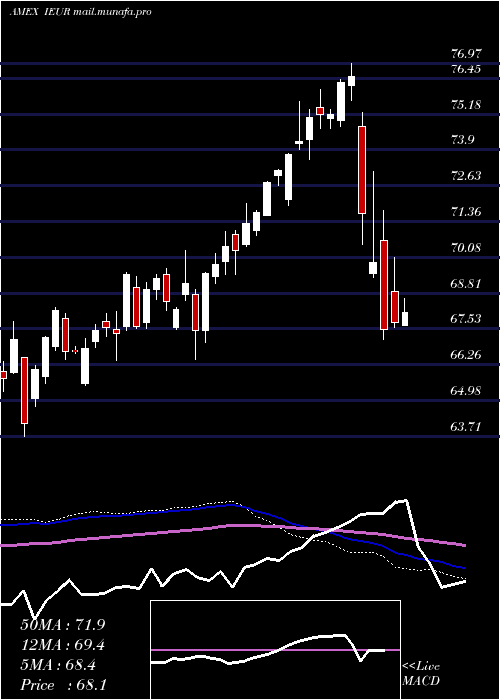Click the 71.36 price level label
This screenshot has width=500, height=700.
click(466, 212)
